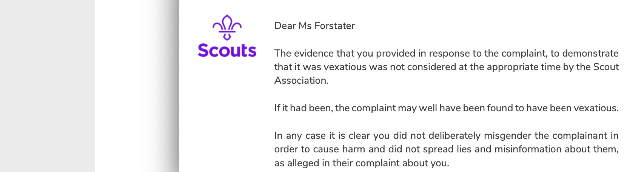Click the grey area left of the page
The width and height of the screenshot is (644, 172).
point(47,86)
